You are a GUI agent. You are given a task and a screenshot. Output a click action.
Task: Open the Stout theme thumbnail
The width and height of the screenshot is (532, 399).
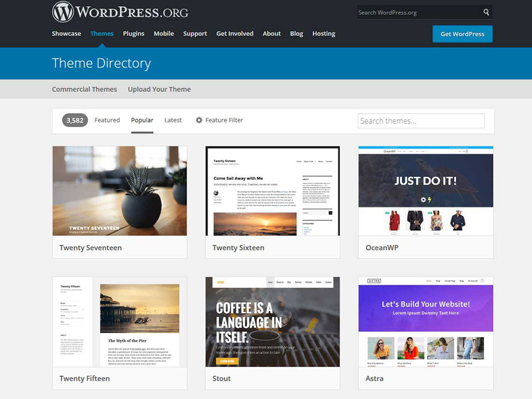[273, 322]
